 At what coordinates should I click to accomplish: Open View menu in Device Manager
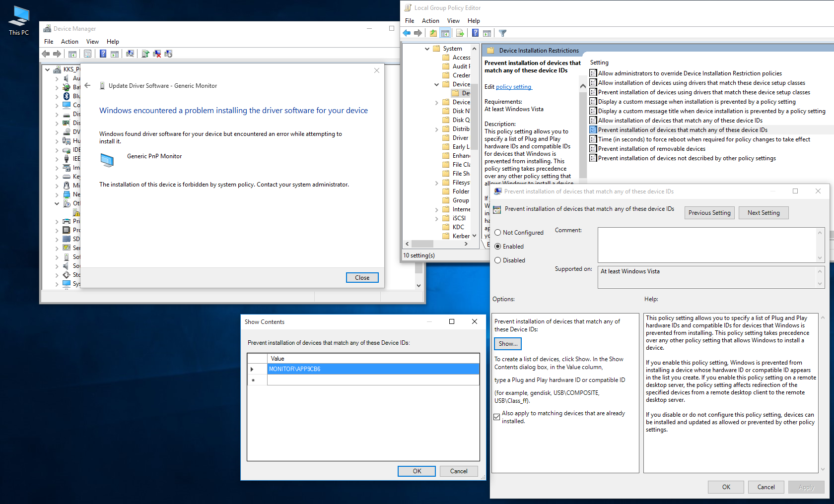92,42
